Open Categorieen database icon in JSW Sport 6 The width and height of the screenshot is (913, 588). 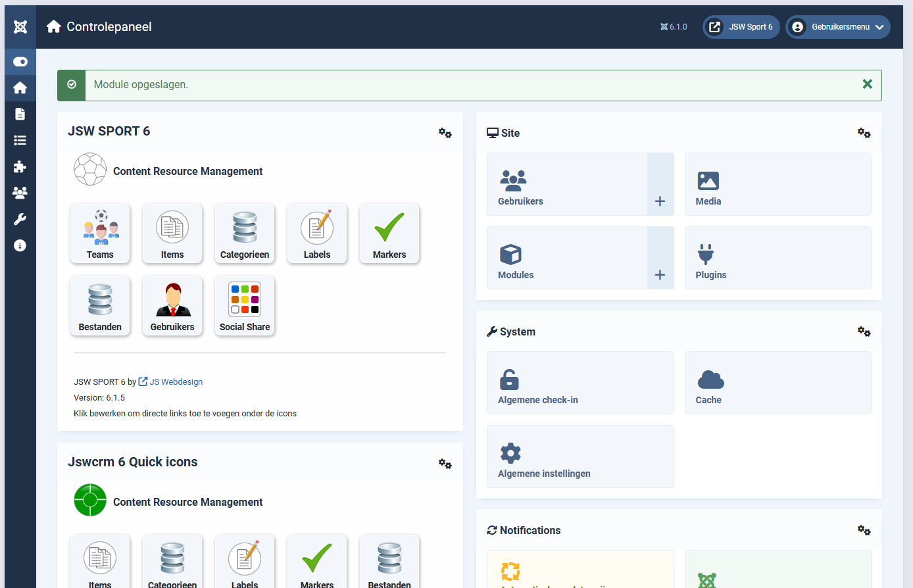pos(245,233)
